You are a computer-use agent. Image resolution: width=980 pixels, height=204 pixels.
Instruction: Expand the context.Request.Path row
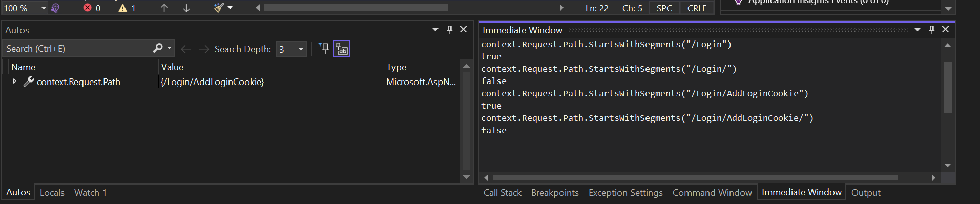coord(14,81)
